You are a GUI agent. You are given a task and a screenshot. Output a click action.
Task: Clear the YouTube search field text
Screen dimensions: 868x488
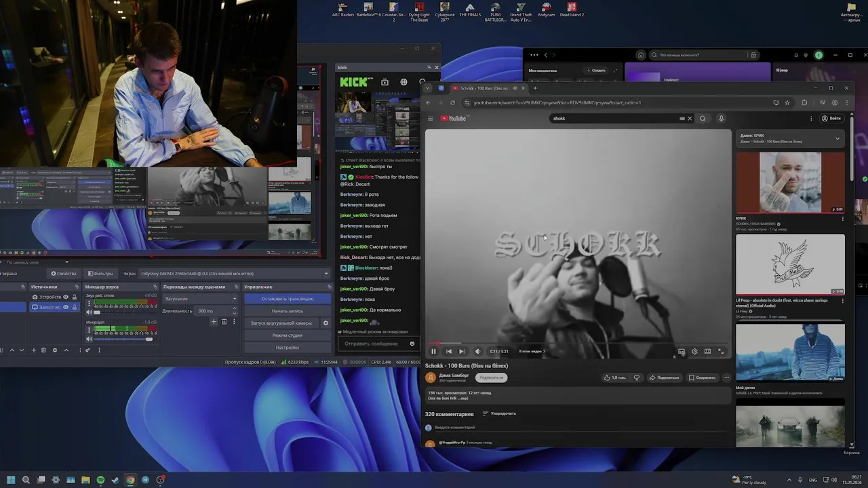[690, 119]
